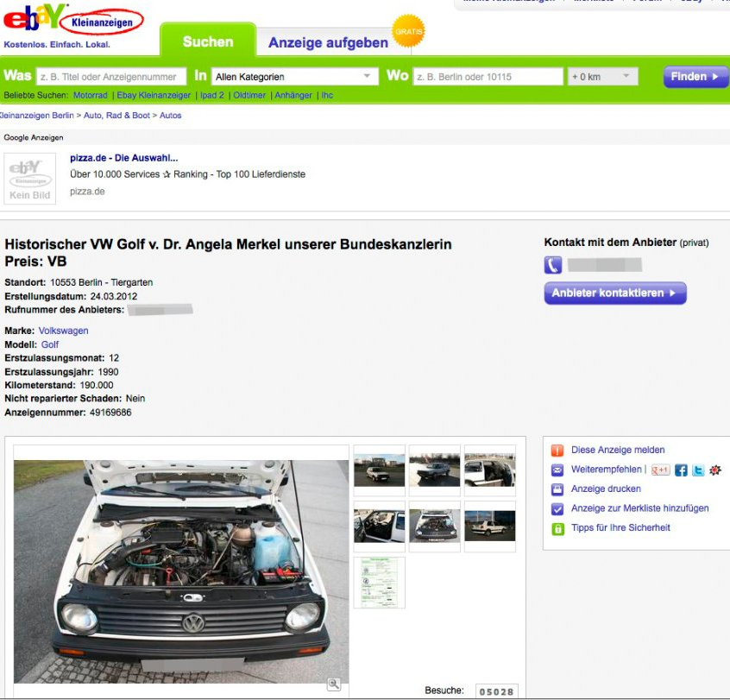Click the green padlock safety tips icon
Image resolution: width=730 pixels, height=700 pixels.
[x=557, y=528]
